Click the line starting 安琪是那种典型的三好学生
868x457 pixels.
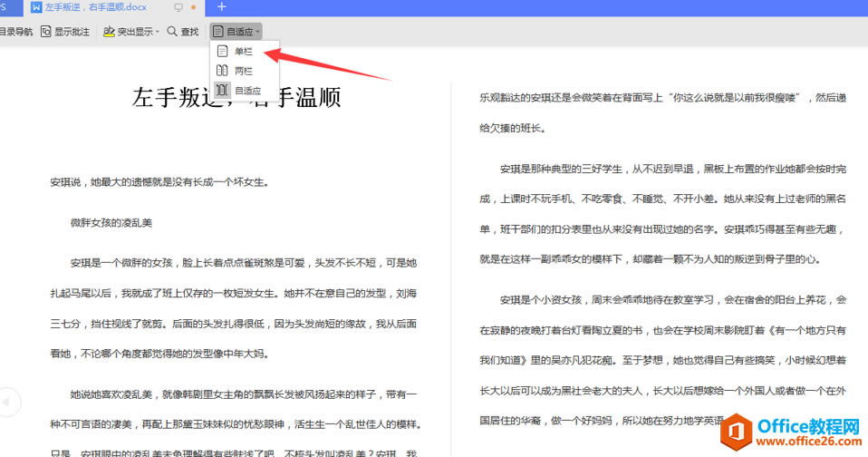tap(673, 169)
